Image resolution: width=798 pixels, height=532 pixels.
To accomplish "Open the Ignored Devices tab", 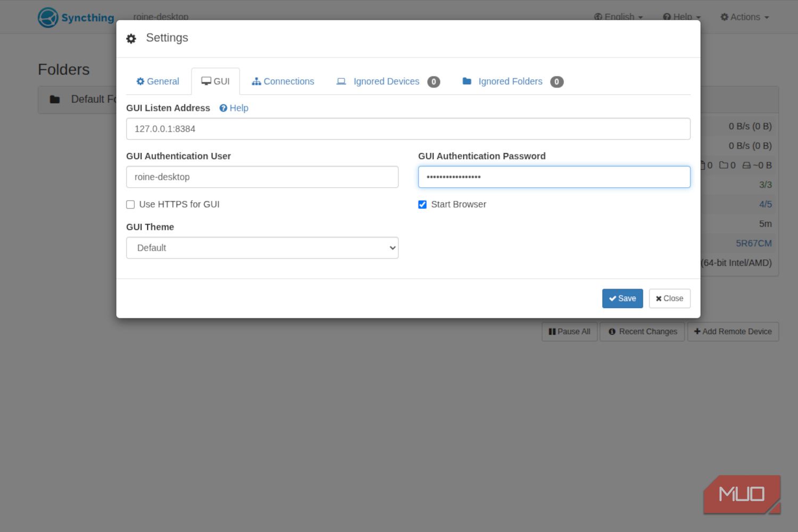I will pyautogui.click(x=388, y=81).
